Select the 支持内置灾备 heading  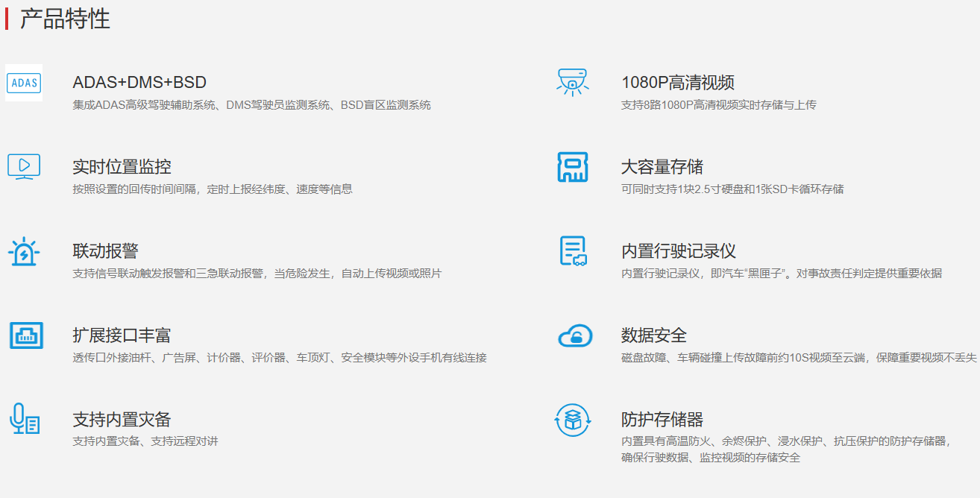(x=122, y=420)
